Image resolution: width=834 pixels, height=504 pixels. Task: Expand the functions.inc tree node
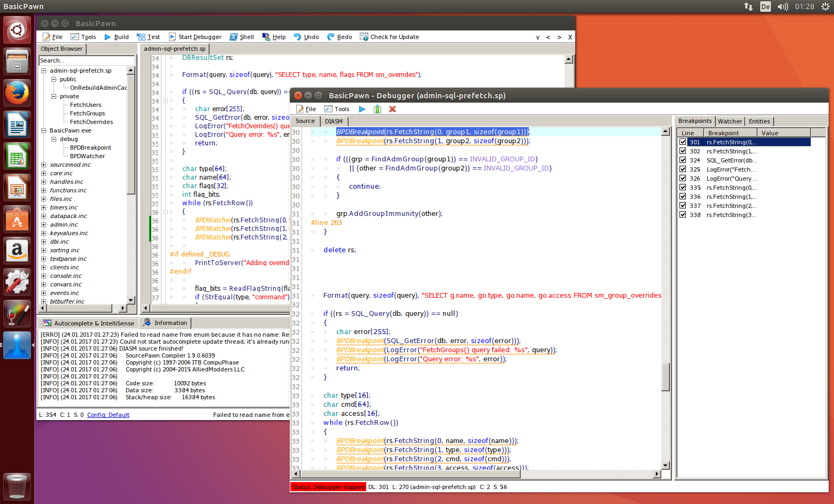pos(44,190)
